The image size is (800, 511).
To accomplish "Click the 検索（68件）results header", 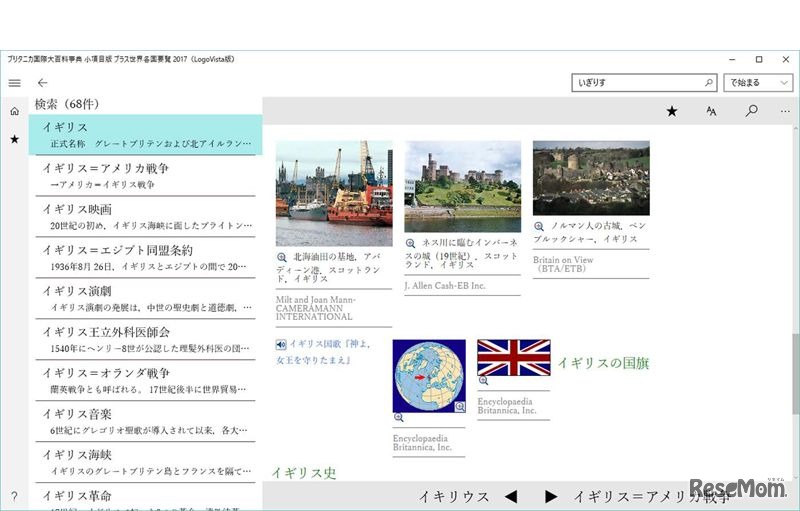I will click(x=67, y=105).
